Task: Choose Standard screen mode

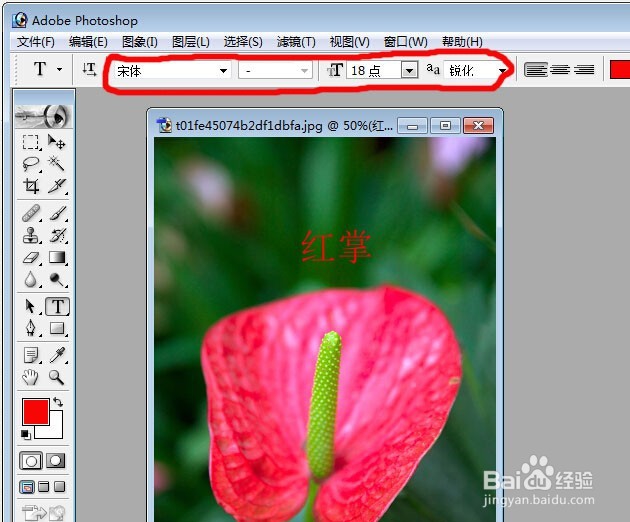Action: (x=27, y=487)
